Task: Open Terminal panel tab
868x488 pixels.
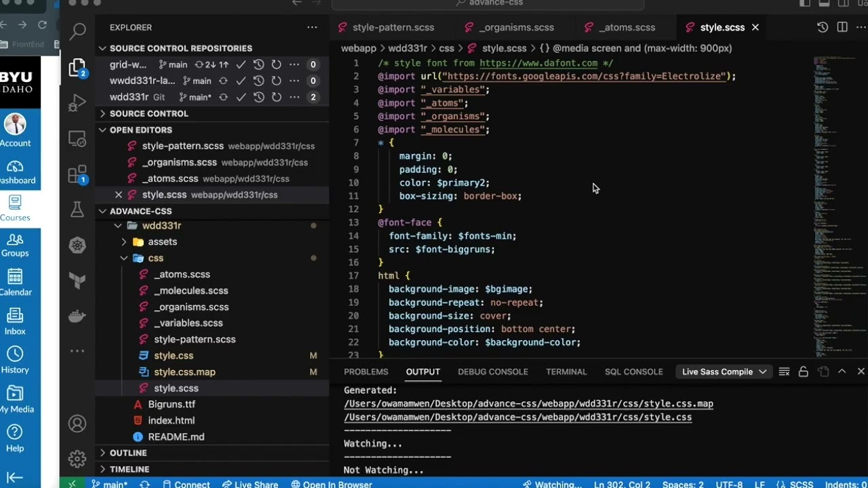Action: coord(566,371)
